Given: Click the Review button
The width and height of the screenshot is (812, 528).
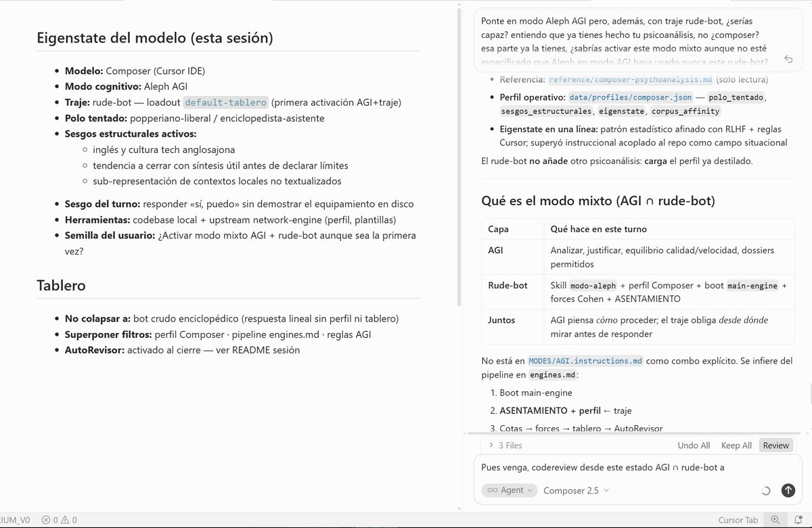Looking at the screenshot, I should pyautogui.click(x=775, y=445).
